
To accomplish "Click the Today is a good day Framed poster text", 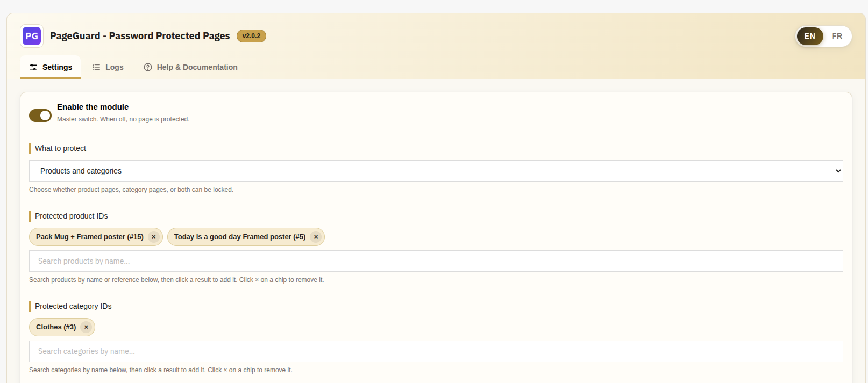I will [240, 237].
